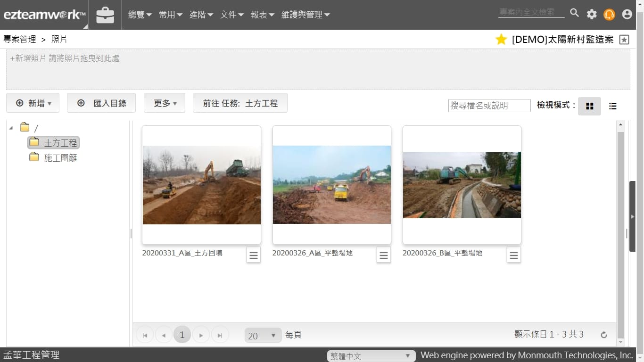Click 前往 任務: 土方工程 button
The width and height of the screenshot is (644, 362).
(x=240, y=103)
